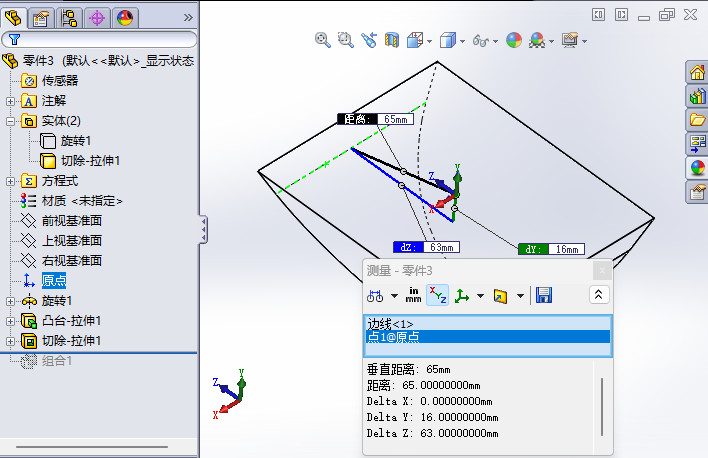Screen dimensions: 708x458
Task: Open File Explorer folder in task pane
Action: point(697,120)
